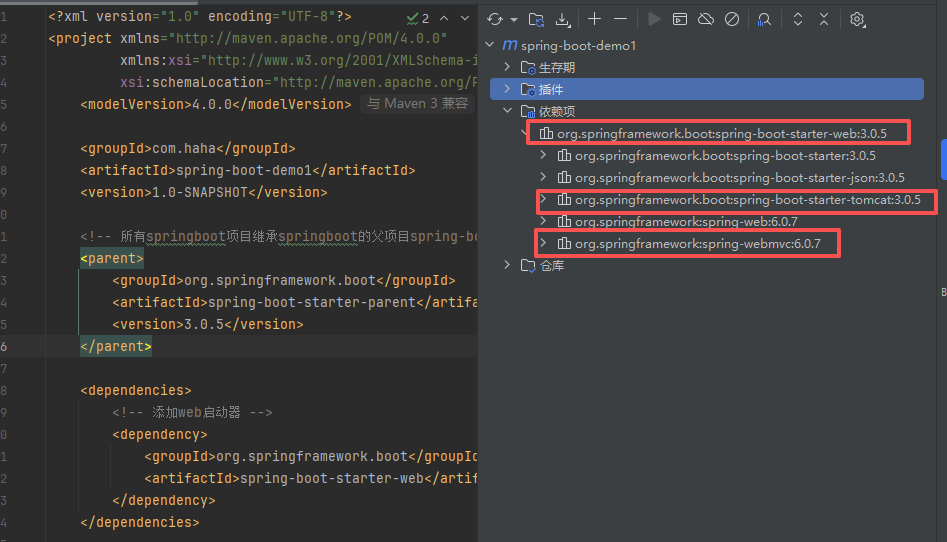Go to next highlighted error
The width and height of the screenshot is (947, 542).
[464, 19]
